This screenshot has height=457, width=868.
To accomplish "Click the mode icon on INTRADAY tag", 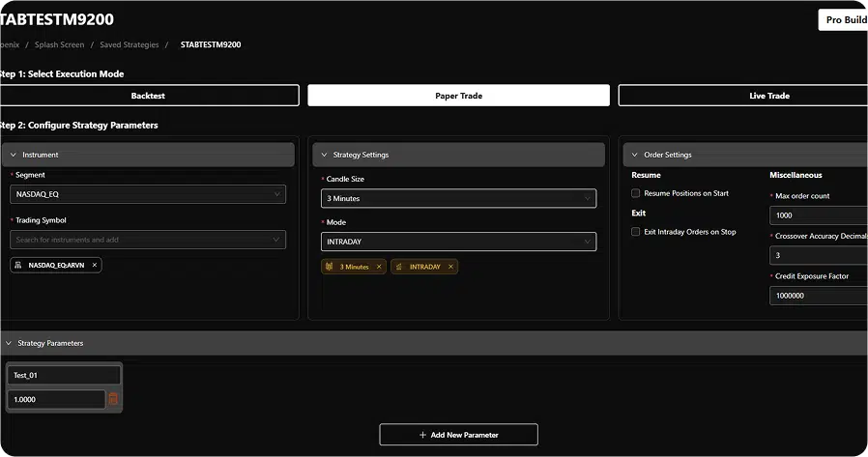I will click(400, 267).
